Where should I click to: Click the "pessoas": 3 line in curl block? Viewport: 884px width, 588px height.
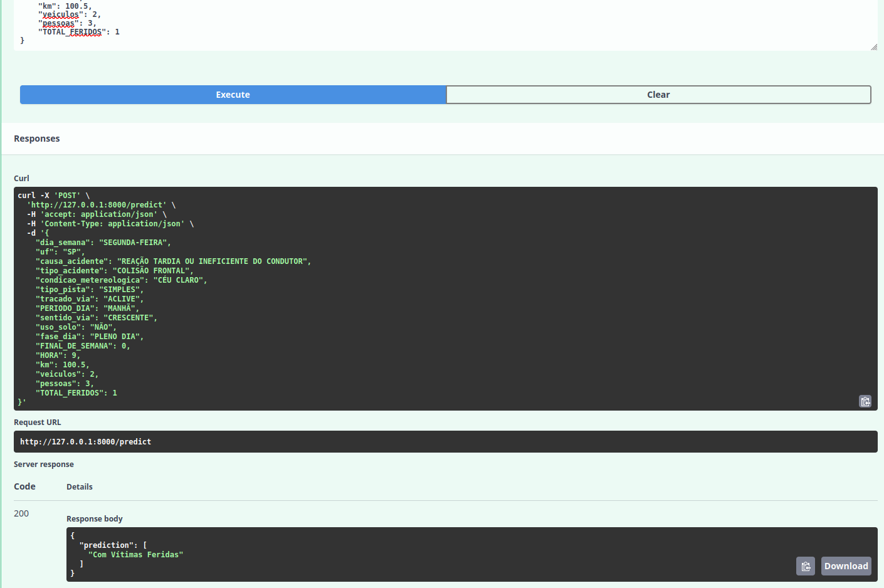pos(65,384)
